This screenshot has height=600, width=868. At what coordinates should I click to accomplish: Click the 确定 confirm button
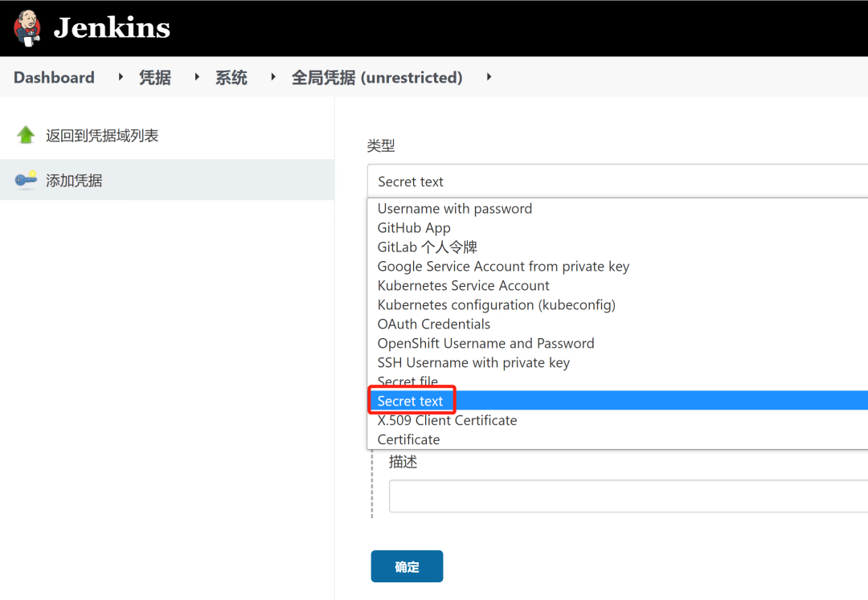407,566
